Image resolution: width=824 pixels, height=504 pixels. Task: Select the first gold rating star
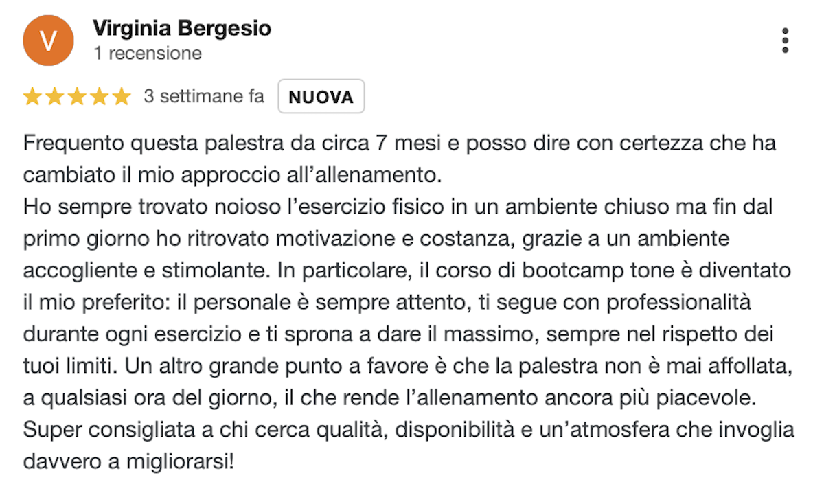click(32, 97)
